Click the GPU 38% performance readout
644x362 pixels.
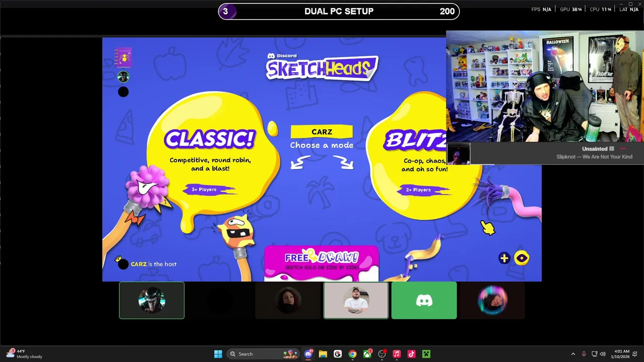coord(571,10)
